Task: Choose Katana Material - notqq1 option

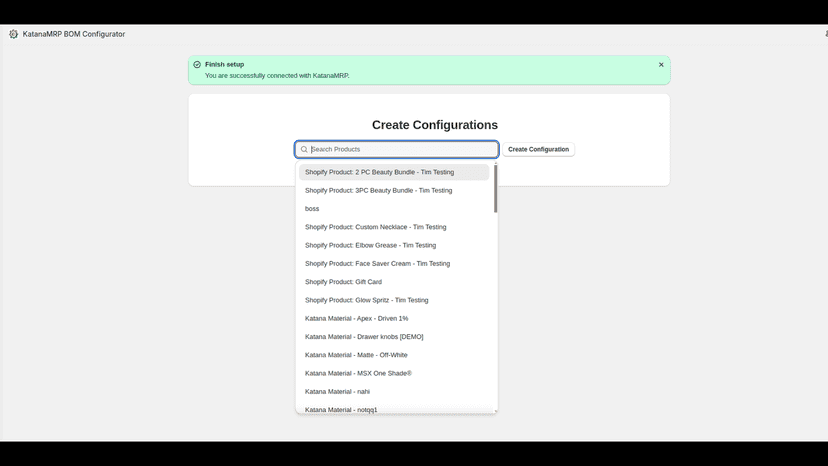Action: pos(394,408)
